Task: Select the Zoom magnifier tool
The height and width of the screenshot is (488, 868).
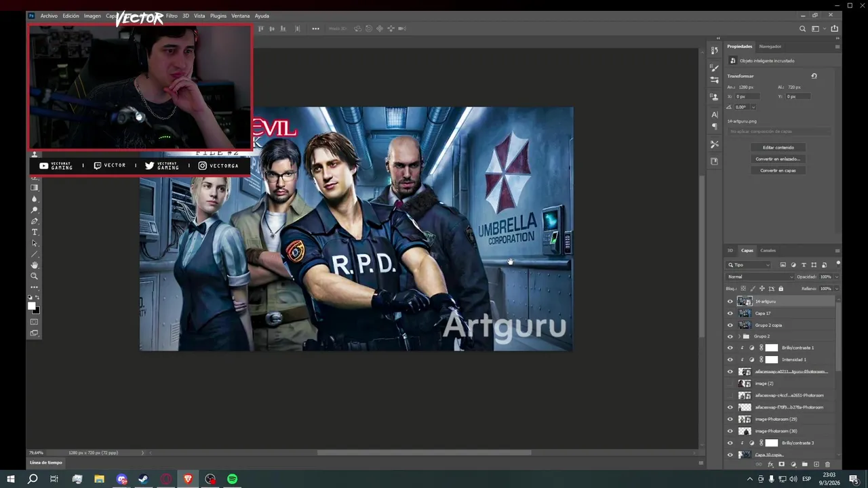Action: click(x=35, y=276)
